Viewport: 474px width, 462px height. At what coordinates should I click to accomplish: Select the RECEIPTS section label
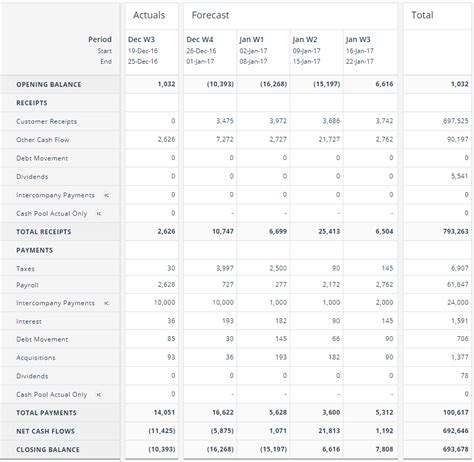coord(32,103)
